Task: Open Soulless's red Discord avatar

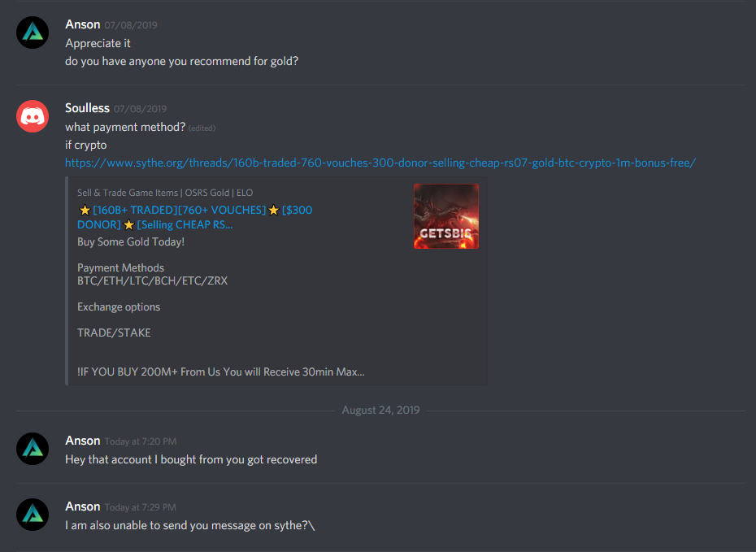Action: pos(33,116)
